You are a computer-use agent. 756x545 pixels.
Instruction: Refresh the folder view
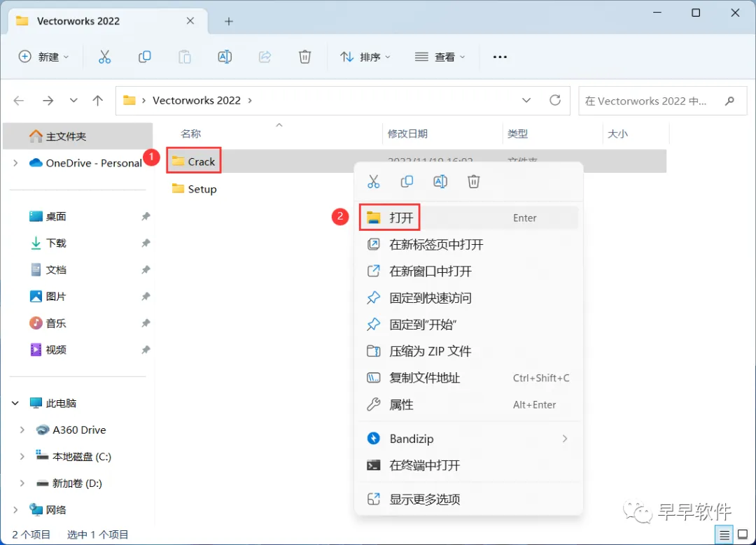click(555, 100)
